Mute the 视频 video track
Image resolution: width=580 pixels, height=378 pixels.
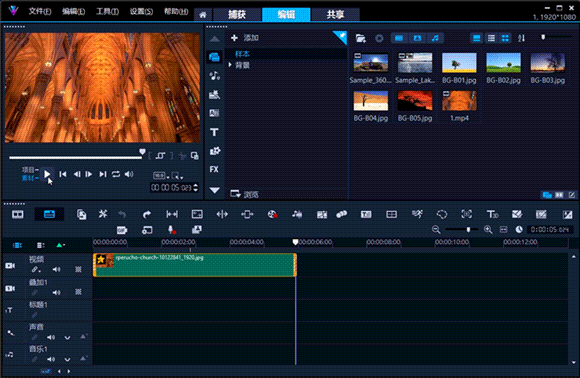pyautogui.click(x=56, y=269)
